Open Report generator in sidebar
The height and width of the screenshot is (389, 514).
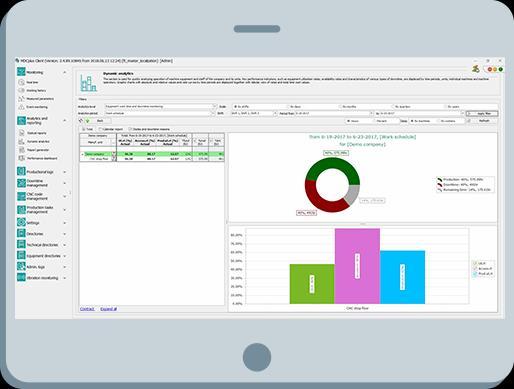coord(38,150)
